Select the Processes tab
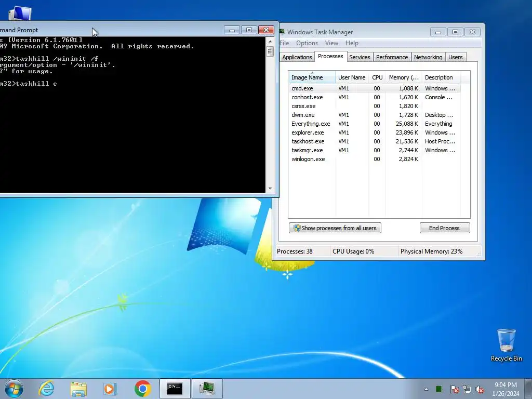The height and width of the screenshot is (399, 532). pos(330,56)
